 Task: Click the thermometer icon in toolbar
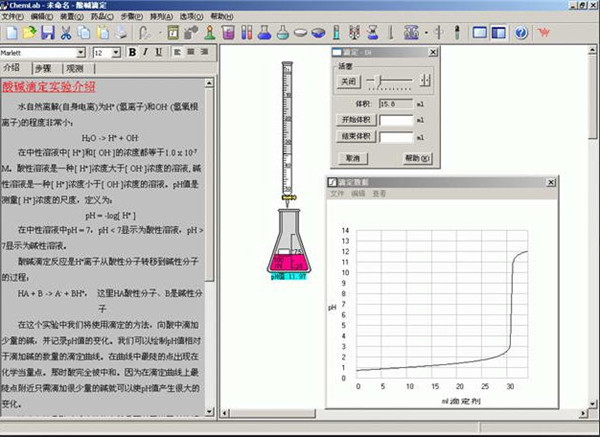[391, 33]
